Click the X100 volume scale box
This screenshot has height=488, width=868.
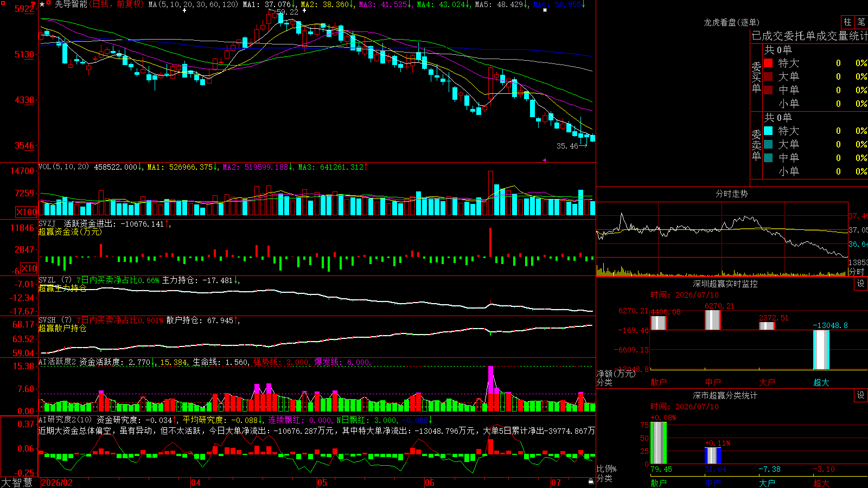(x=26, y=212)
